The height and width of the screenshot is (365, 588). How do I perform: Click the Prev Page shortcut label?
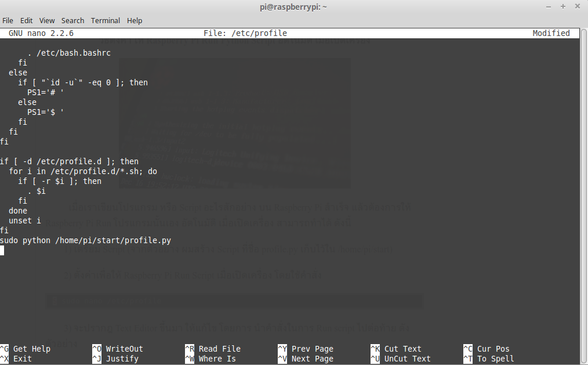tap(313, 349)
